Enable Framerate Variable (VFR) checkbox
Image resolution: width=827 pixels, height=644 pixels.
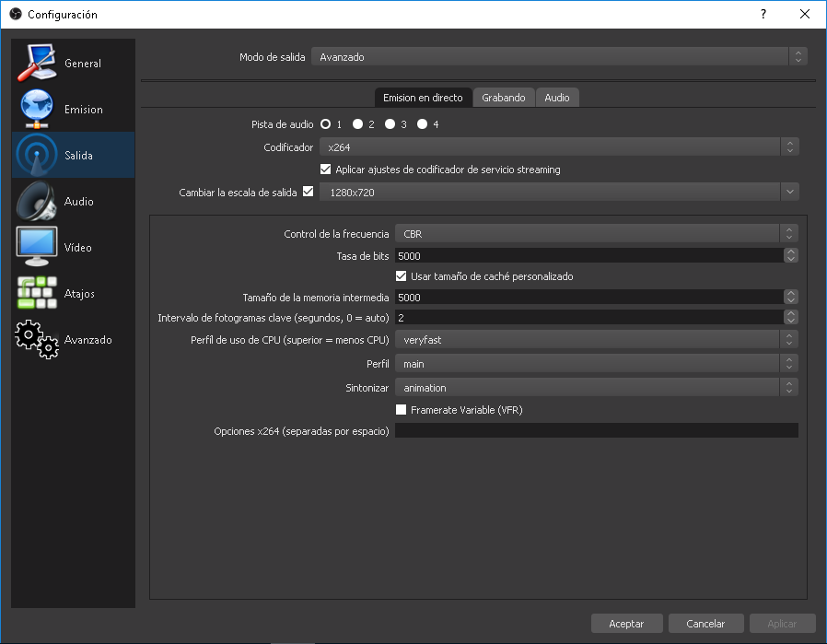402,409
